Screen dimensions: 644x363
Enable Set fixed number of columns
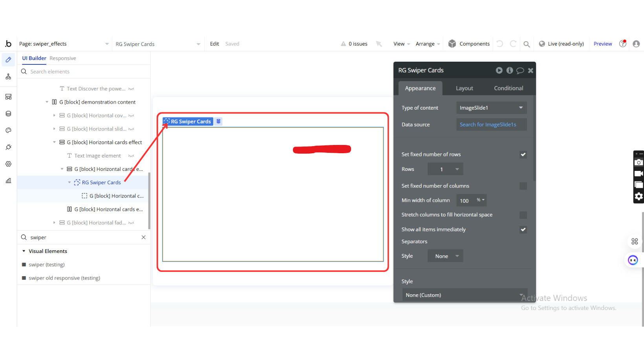pyautogui.click(x=523, y=186)
